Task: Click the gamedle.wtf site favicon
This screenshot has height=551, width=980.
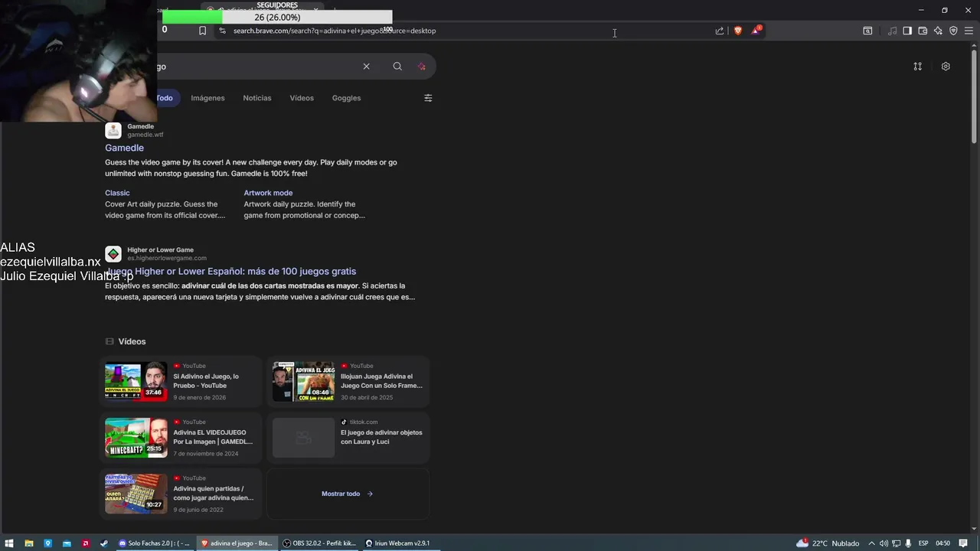Action: [x=113, y=131]
